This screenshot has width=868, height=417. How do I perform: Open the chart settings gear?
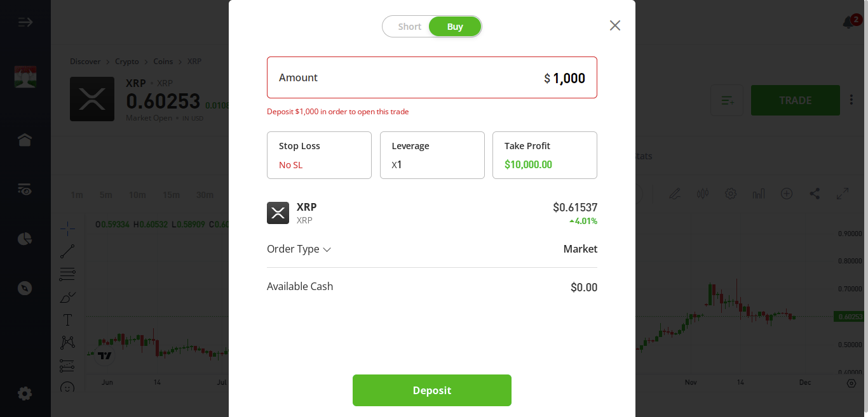(731, 194)
